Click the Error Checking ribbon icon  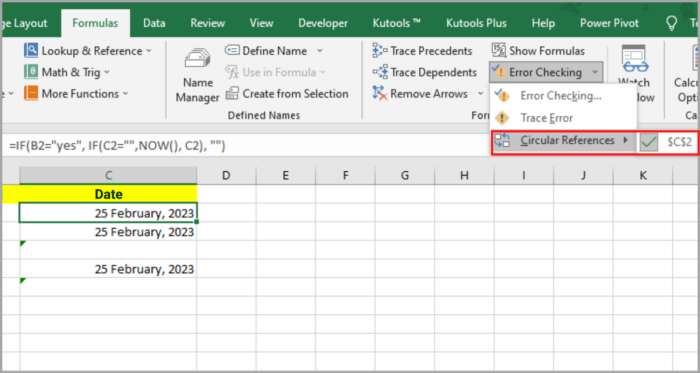click(x=498, y=71)
